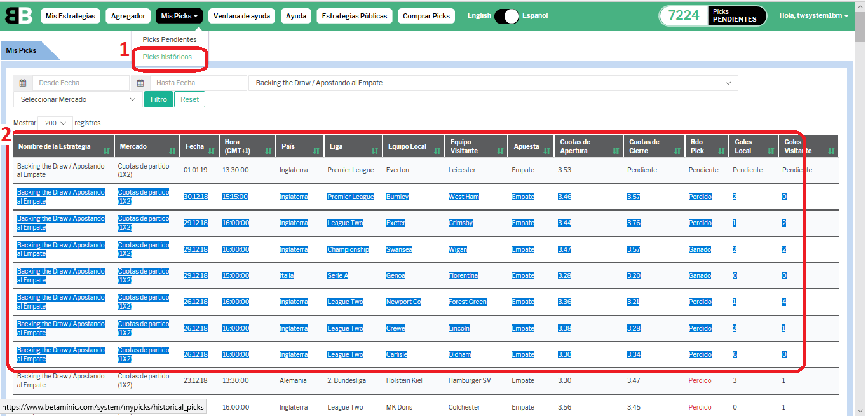Viewport: 868px width, 416px height.
Task: Change the Mostrar 200 registros dropdown
Action: [x=55, y=123]
